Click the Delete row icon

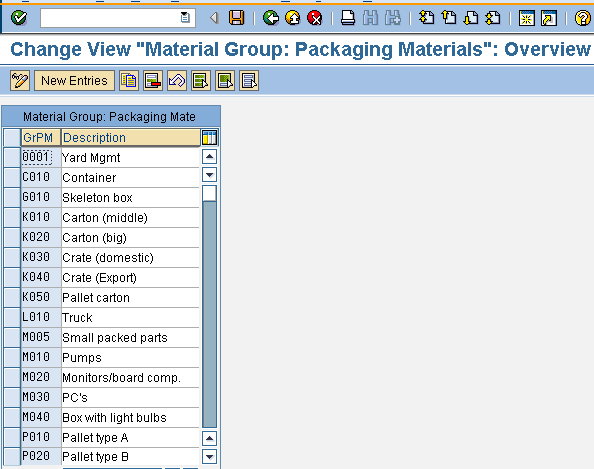153,80
